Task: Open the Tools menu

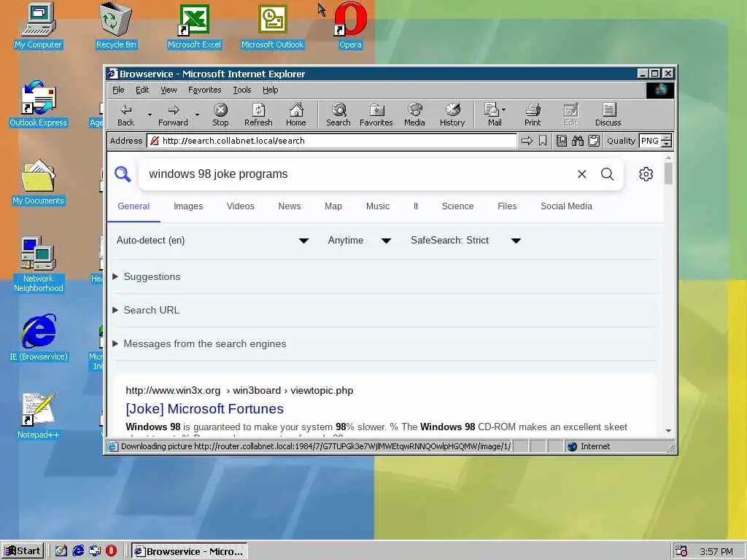Action: pyautogui.click(x=241, y=90)
